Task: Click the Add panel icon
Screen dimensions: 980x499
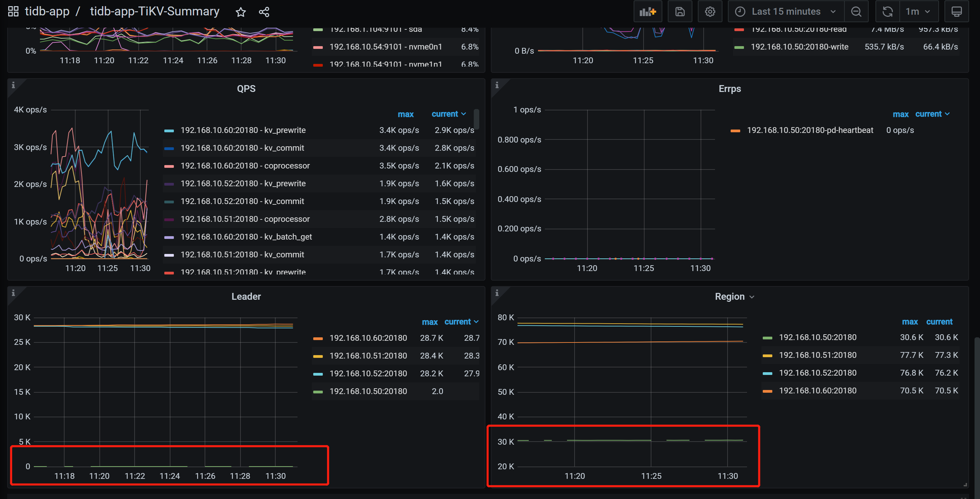Action: click(x=648, y=12)
